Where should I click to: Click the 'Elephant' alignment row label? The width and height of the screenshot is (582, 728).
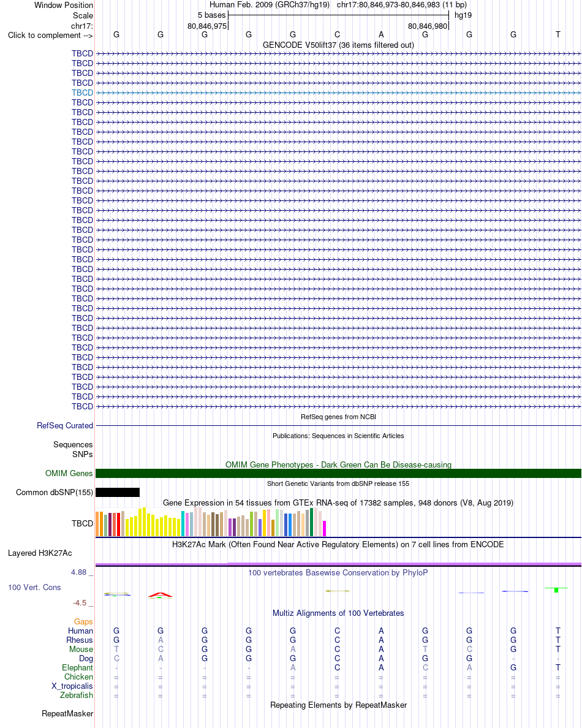tap(78, 668)
